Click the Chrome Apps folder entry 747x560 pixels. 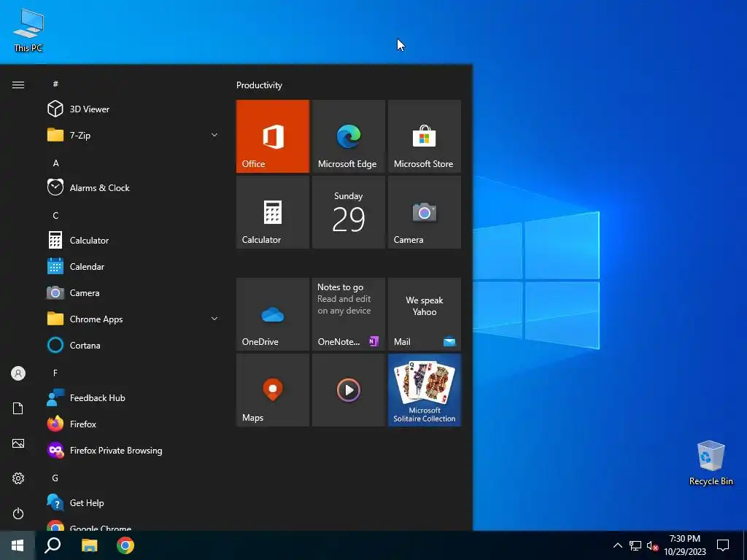[133, 319]
